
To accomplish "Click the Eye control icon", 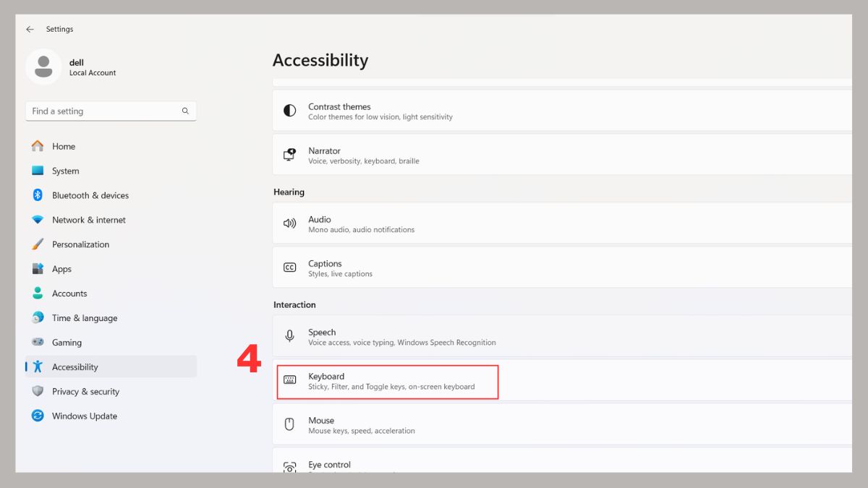I will (x=290, y=467).
